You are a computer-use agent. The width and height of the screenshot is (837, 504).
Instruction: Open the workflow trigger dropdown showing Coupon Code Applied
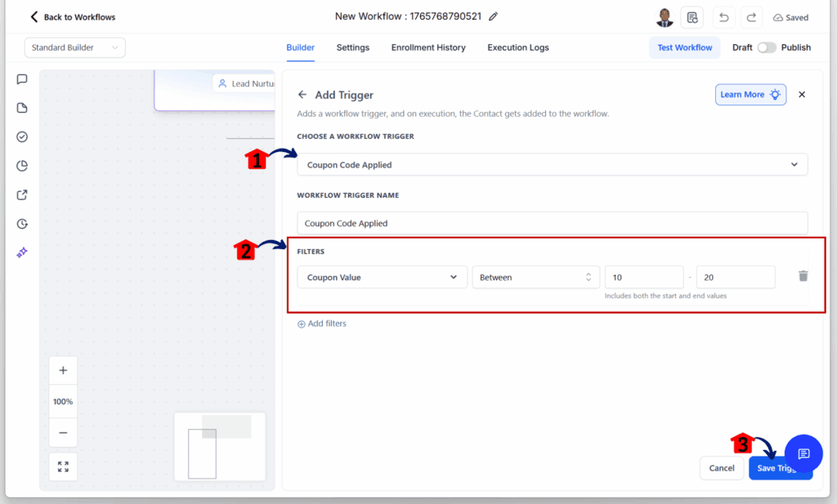(x=553, y=164)
